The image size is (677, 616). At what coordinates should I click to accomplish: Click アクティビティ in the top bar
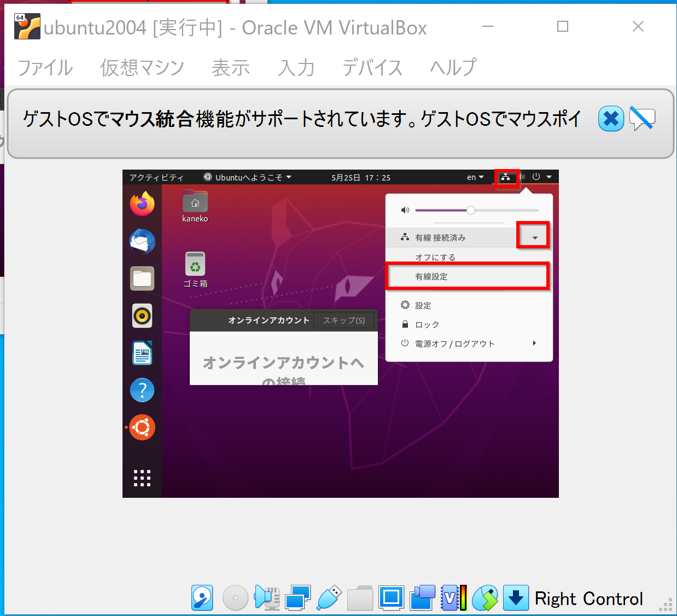point(156,177)
